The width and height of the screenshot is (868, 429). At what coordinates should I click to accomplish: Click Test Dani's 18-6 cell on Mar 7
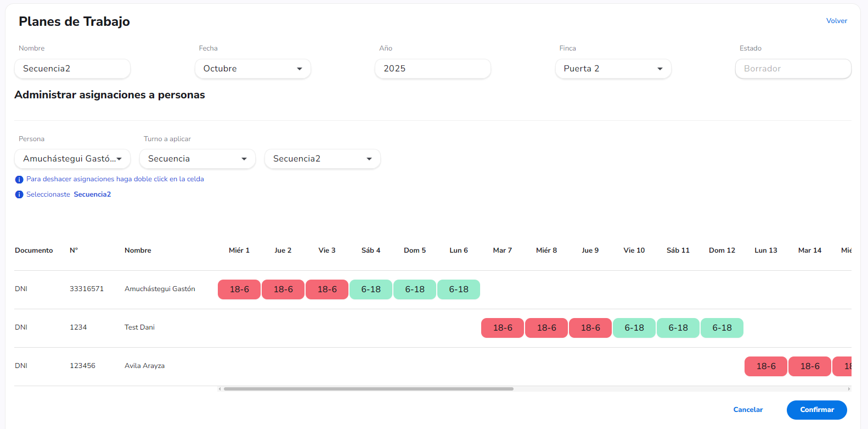(503, 328)
